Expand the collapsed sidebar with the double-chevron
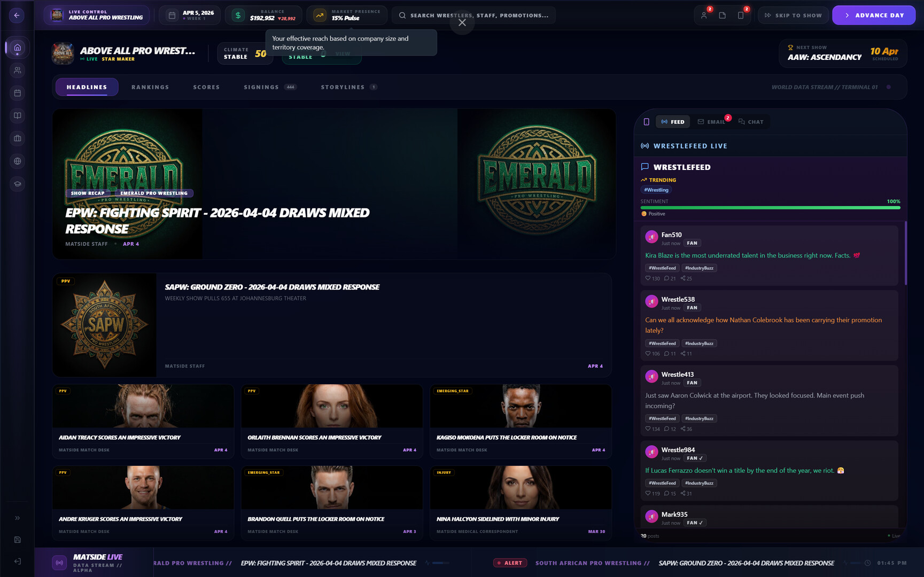Screen dimensions: 924x577 click(17, 517)
